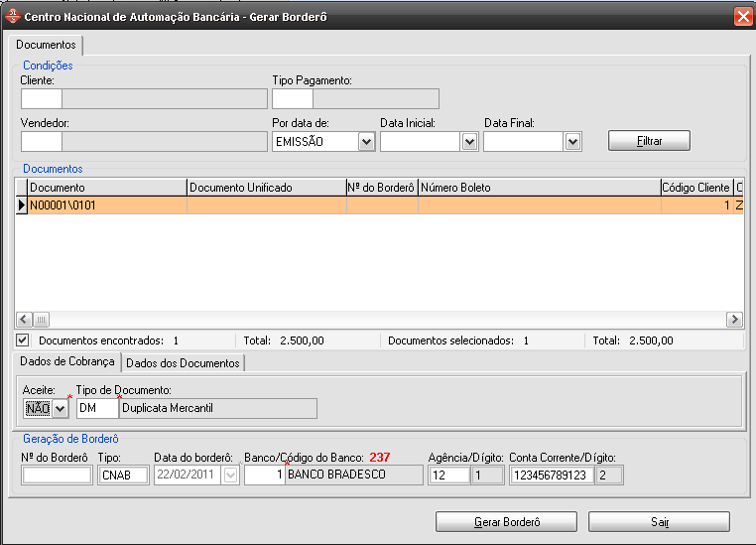Click the Tipo CNAB field
The image size is (756, 545).
pyautogui.click(x=123, y=476)
